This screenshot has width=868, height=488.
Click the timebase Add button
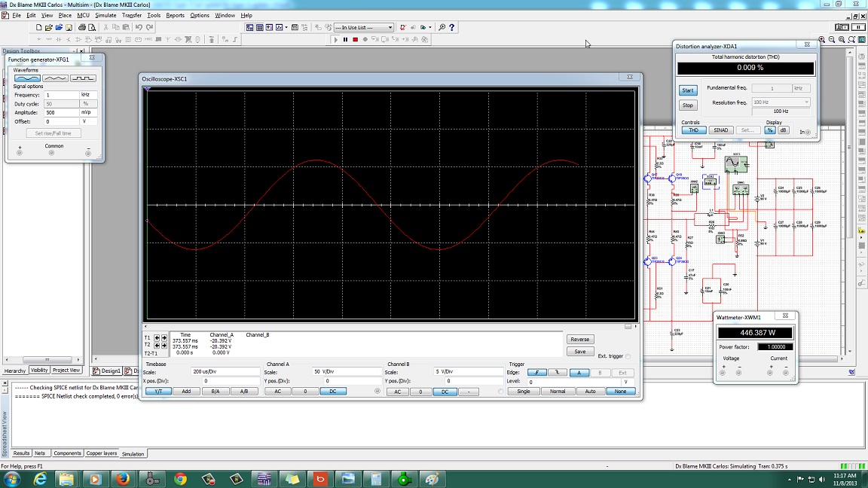pyautogui.click(x=186, y=391)
